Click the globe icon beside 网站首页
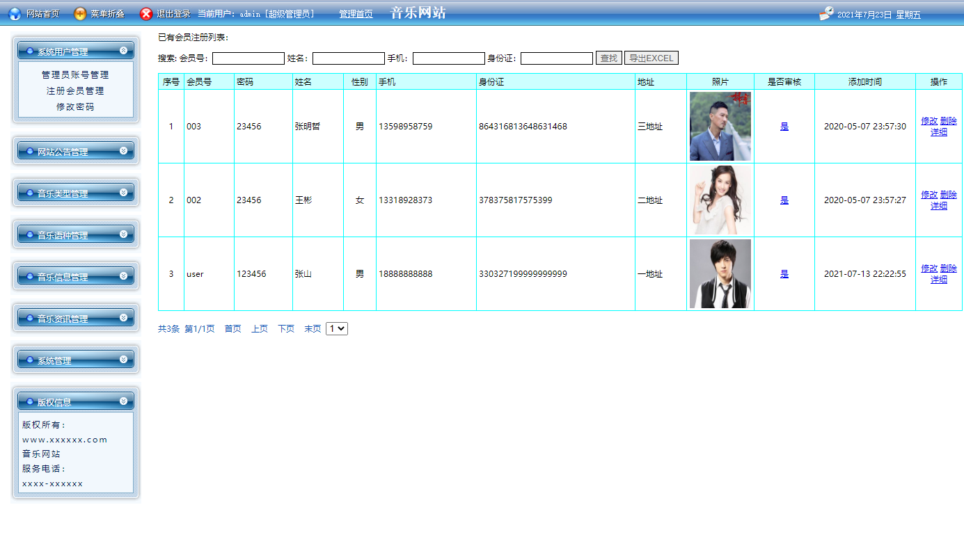The image size is (964, 560). point(14,13)
